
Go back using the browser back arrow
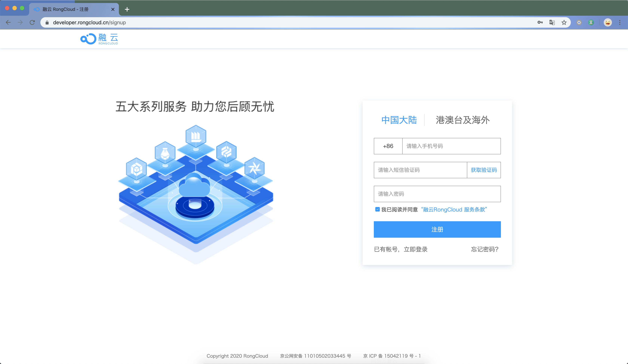point(8,22)
